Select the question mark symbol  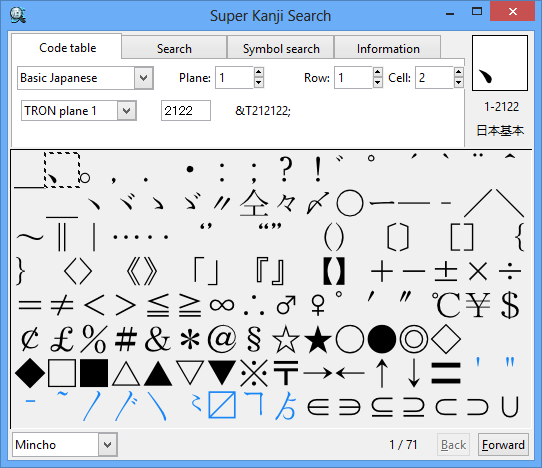286,169
